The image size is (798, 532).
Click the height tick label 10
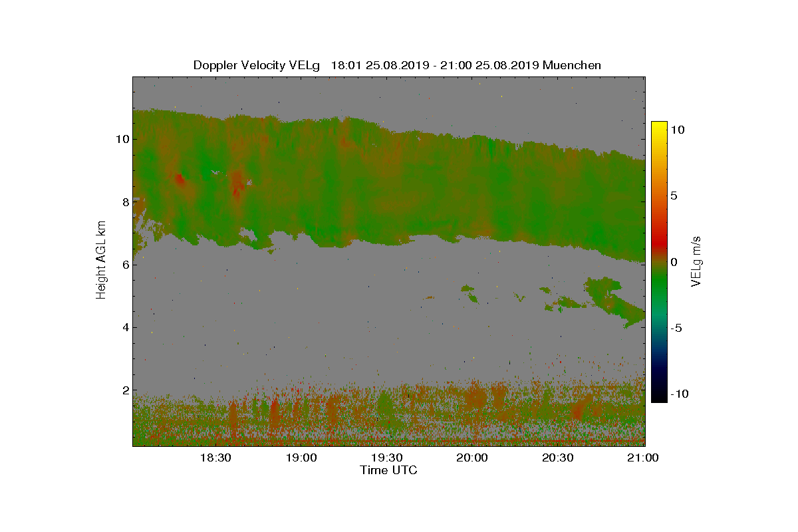(x=122, y=139)
